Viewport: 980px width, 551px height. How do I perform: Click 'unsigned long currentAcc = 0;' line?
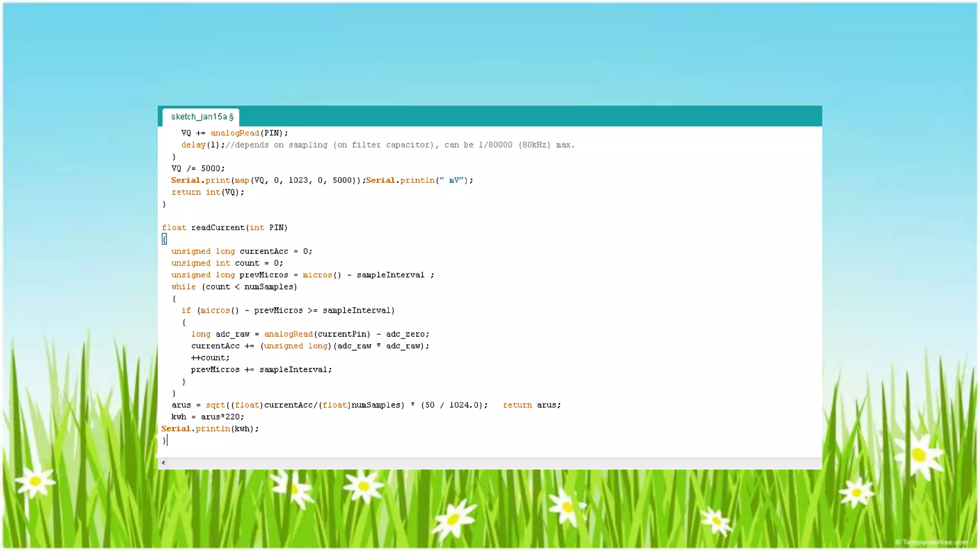[x=242, y=251]
